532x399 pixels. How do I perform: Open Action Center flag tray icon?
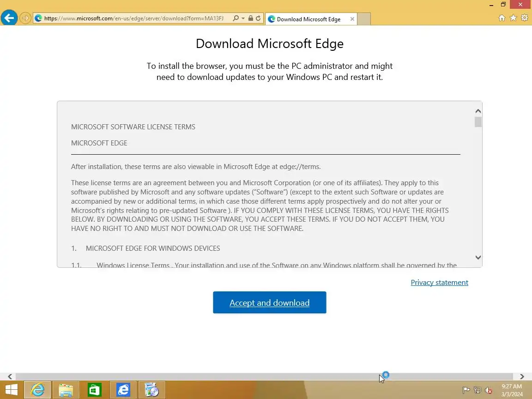[466, 390]
